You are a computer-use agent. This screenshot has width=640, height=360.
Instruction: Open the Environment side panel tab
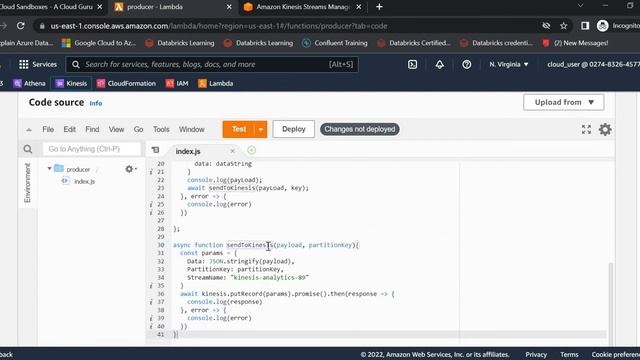point(27,182)
